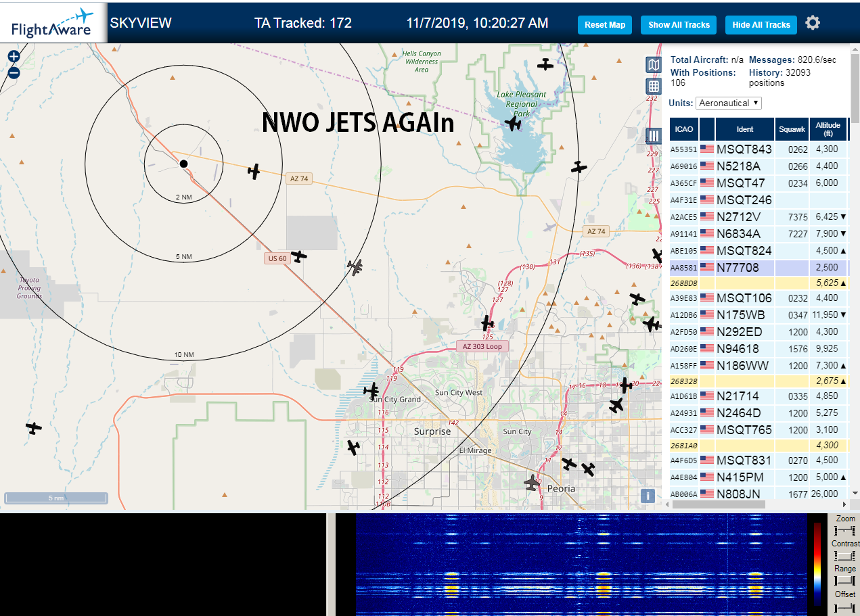This screenshot has height=616, width=860.
Task: Select the aircraft icon over Lake Pleasant
Action: (x=514, y=124)
